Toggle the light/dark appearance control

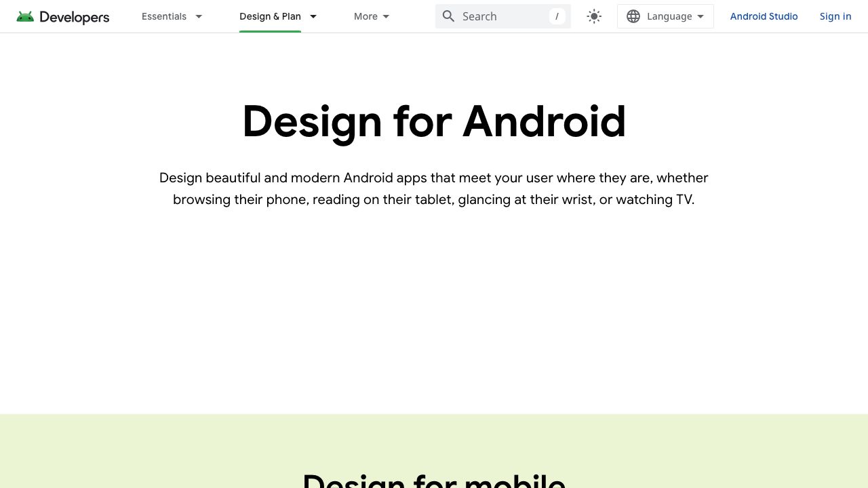click(593, 16)
